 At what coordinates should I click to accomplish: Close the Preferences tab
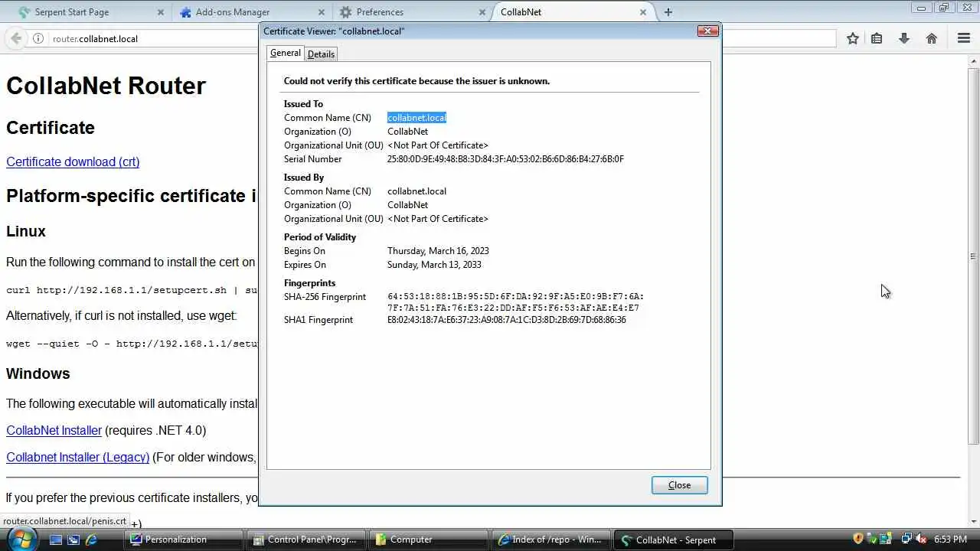point(482,12)
